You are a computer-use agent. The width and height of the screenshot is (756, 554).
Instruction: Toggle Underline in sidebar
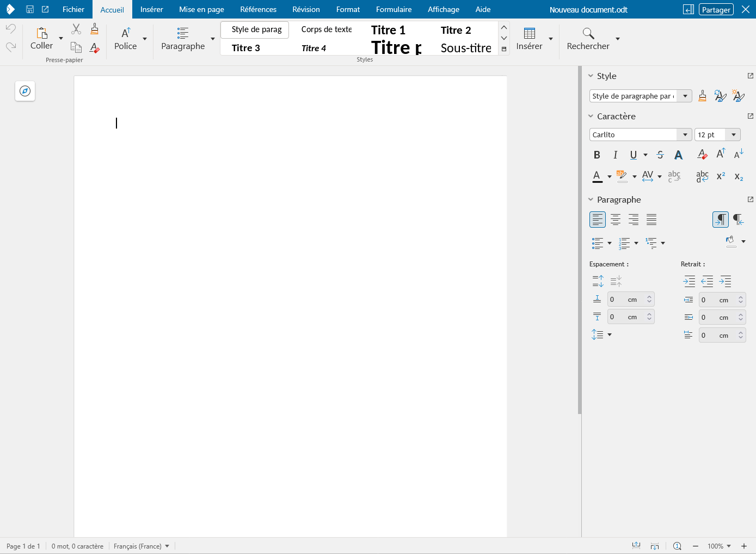click(x=633, y=155)
